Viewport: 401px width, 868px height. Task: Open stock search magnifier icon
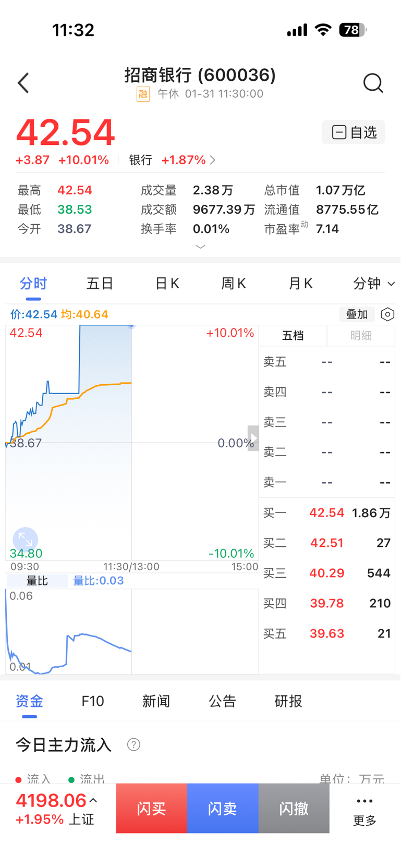tap(373, 83)
